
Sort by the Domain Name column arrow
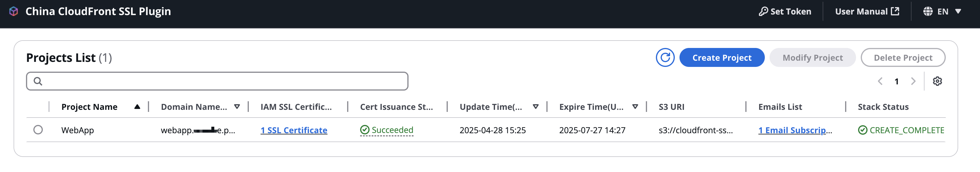(x=237, y=107)
